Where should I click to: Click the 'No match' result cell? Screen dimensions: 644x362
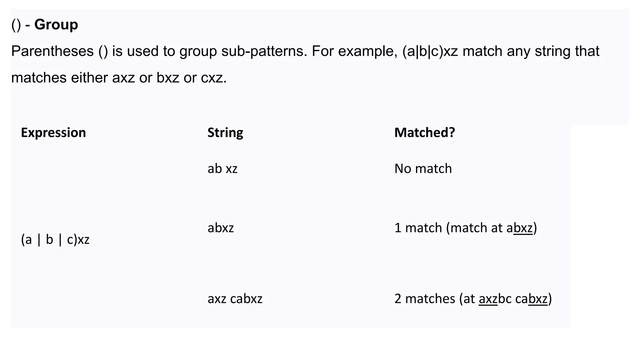pyautogui.click(x=423, y=169)
